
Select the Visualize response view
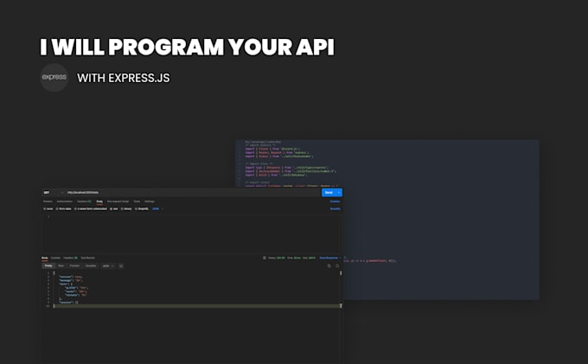coord(91,265)
